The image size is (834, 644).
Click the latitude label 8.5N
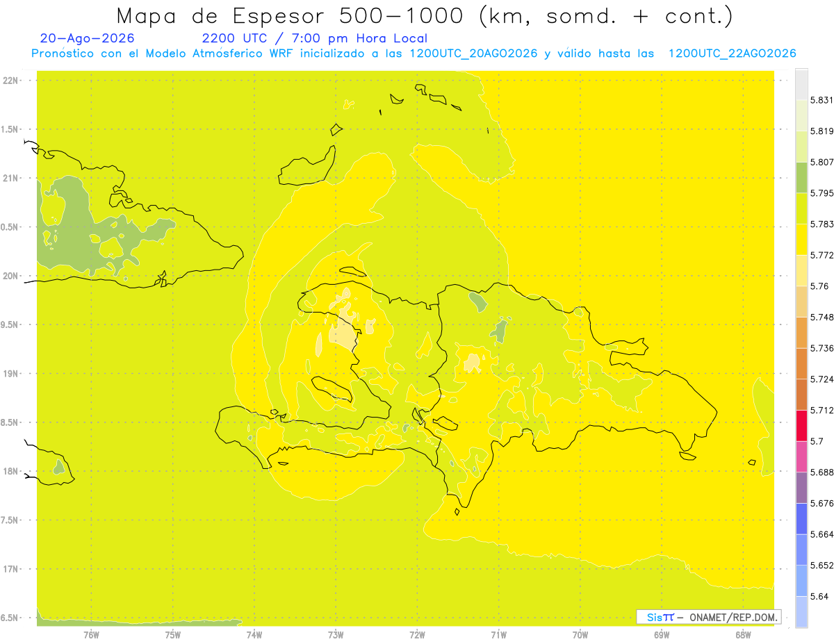(x=10, y=422)
